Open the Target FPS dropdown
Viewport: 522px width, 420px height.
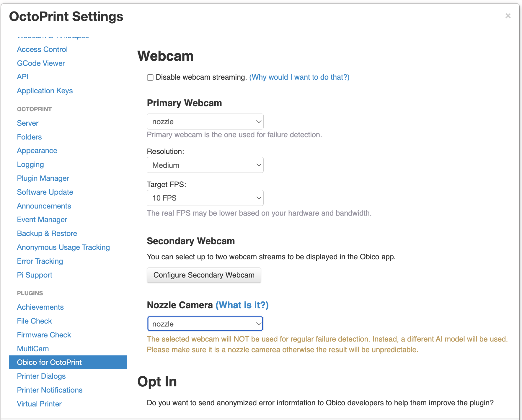(205, 198)
